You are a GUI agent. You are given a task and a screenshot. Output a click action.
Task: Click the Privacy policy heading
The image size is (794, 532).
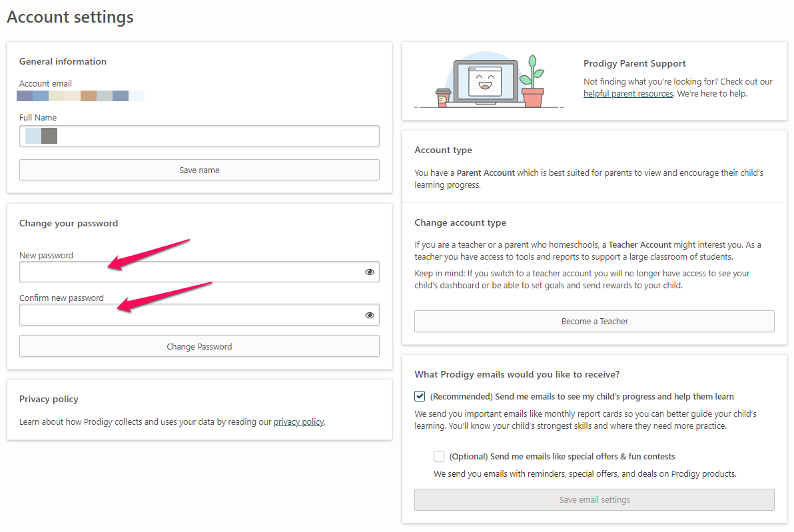pos(49,399)
